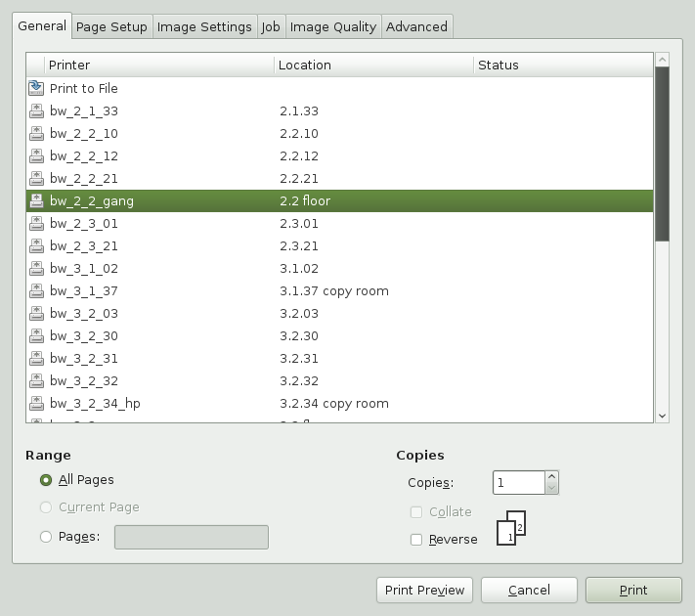Select the Print to File row
The height and width of the screenshot is (616, 695).
click(x=339, y=88)
